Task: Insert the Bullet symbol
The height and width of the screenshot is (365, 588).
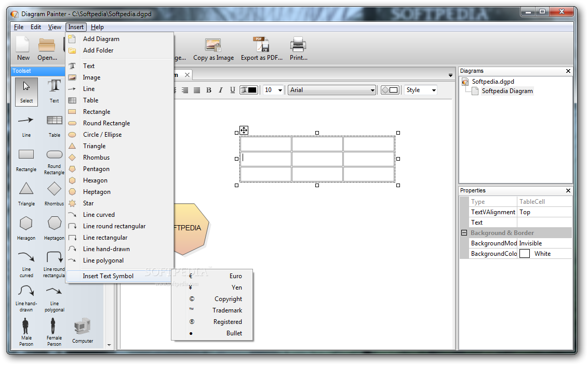Action: pos(212,333)
